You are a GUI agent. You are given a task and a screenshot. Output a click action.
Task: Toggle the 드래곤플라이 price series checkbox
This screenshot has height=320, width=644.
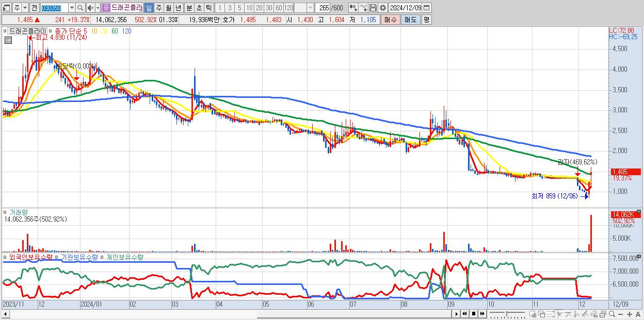(x=5, y=31)
